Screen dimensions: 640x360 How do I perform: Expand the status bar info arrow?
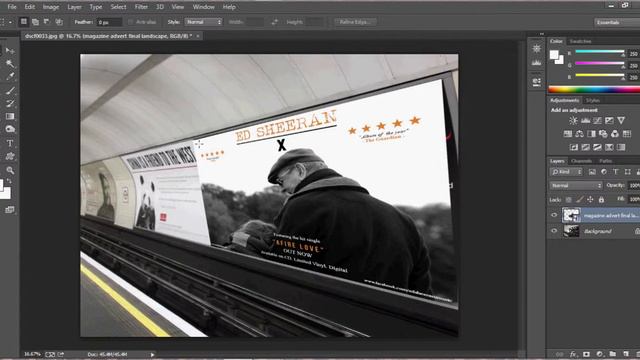[152, 355]
